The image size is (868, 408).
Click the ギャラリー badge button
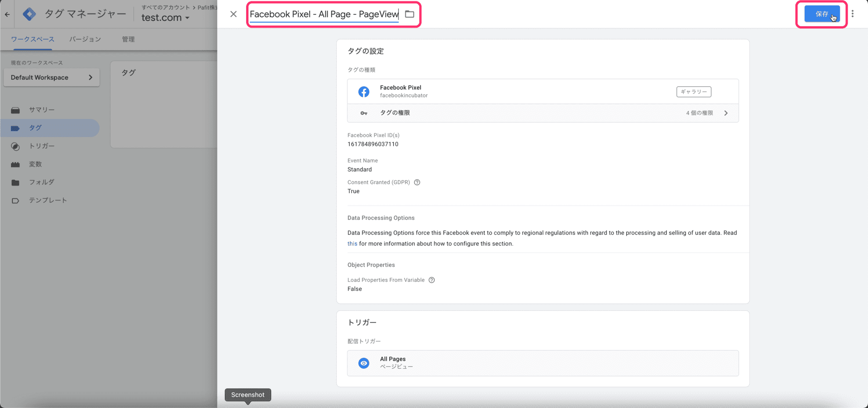[694, 92]
